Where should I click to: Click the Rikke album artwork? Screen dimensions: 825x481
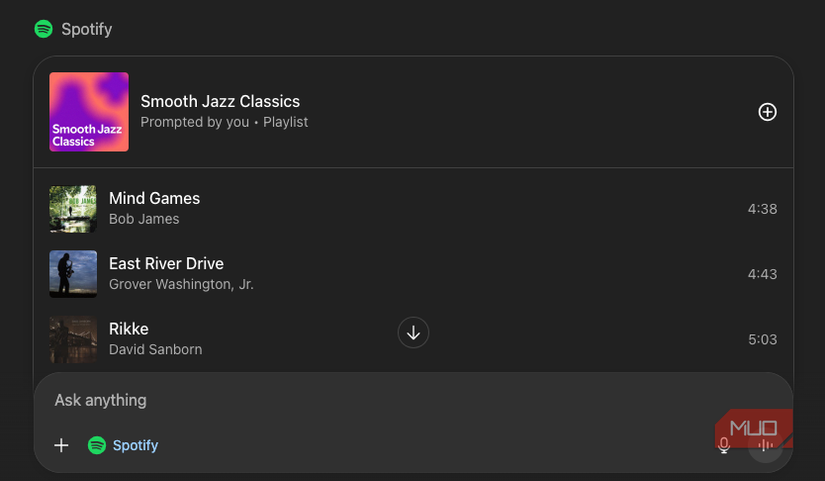click(73, 339)
